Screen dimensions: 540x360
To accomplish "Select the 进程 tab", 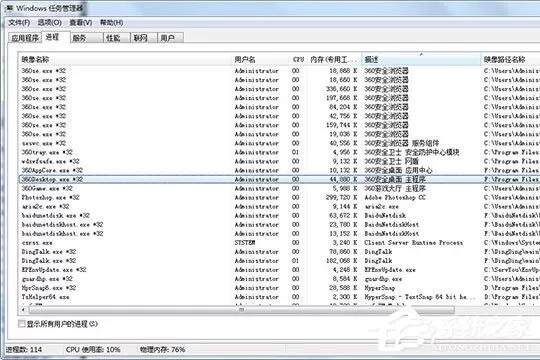I will [55, 37].
